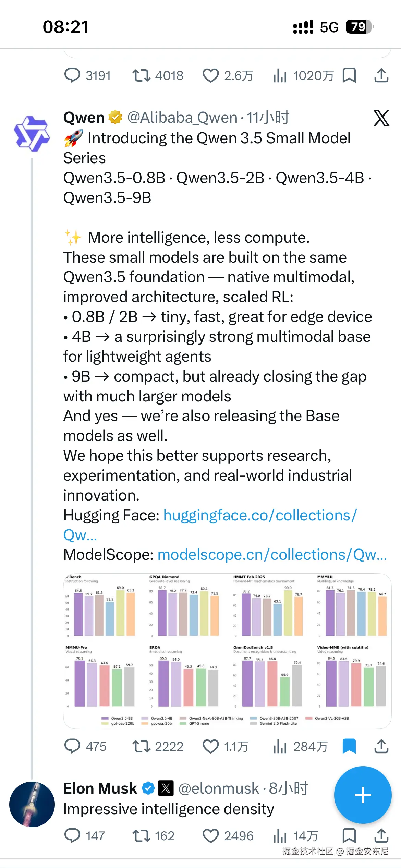Viewport: 401px width, 868px height.
Task: Repost Elon Musk's reply
Action: click(141, 836)
